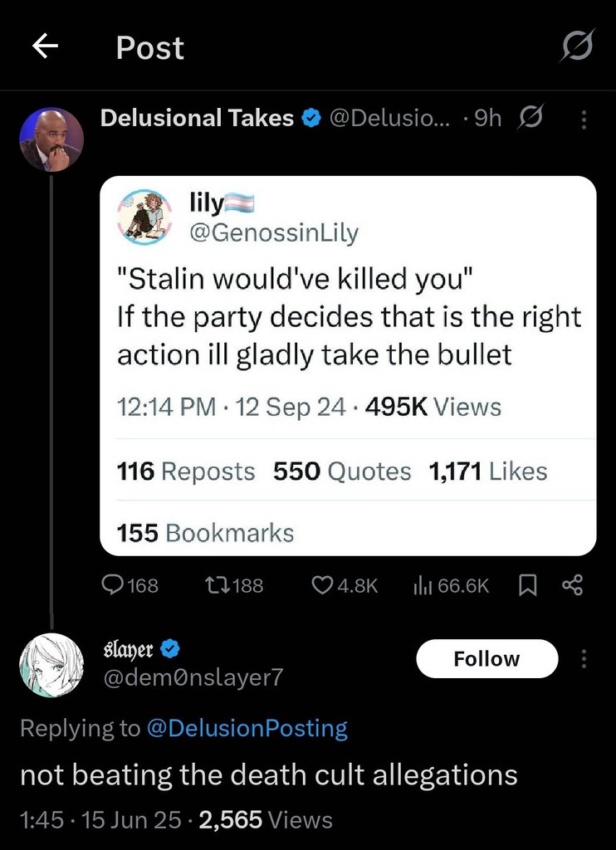Viewport: 616px width, 850px height.
Task: Like the post with 4.8K hearts
Action: click(x=322, y=585)
